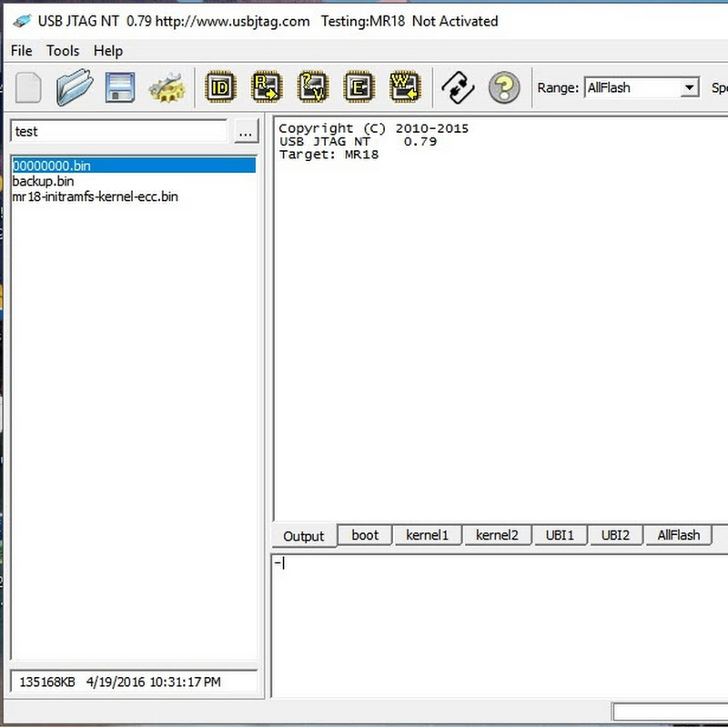Click the new blank file icon

[28, 87]
